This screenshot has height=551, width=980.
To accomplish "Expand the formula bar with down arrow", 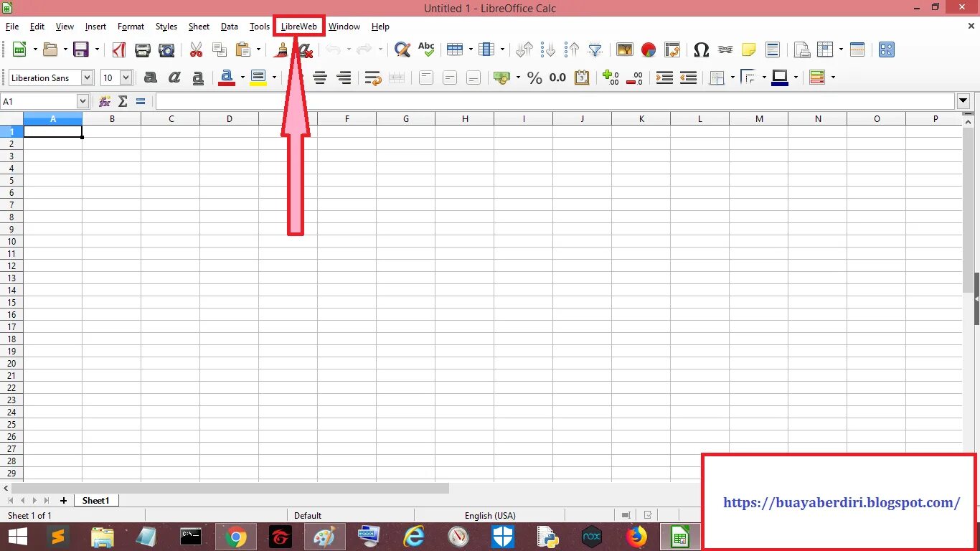I will (x=963, y=102).
